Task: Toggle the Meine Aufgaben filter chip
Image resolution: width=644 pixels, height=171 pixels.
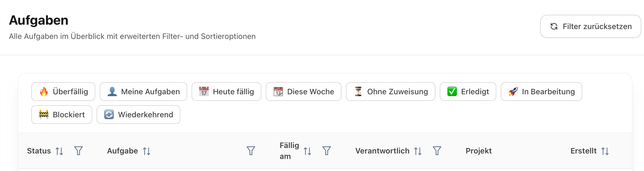Action: click(x=143, y=92)
